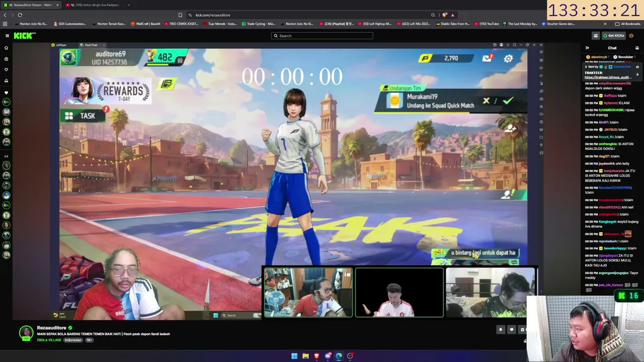This screenshot has height=362, width=644.
Task: Open Diablo Tales bookmark
Action: point(452,24)
